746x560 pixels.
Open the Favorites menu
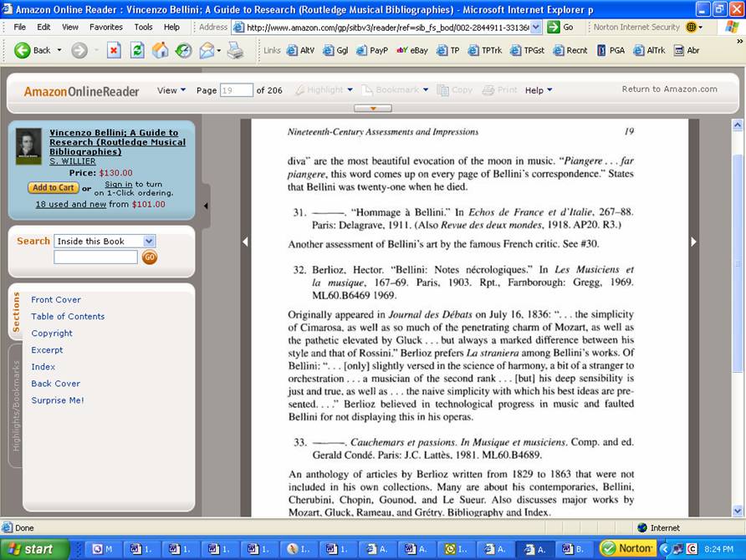[x=105, y=27]
